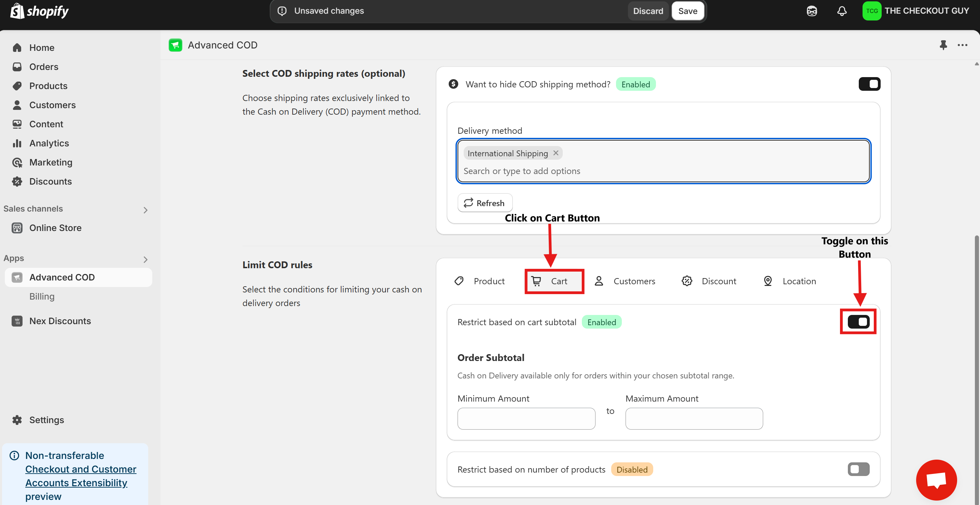The width and height of the screenshot is (980, 505).
Task: Expand the Apps section chevron
Action: pyautogui.click(x=145, y=259)
